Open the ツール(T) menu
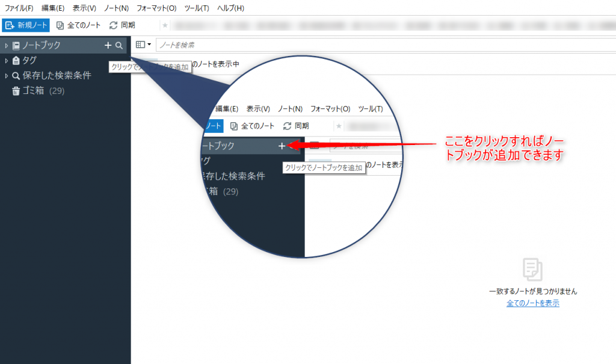Image resolution: width=616 pixels, height=364 pixels. click(197, 8)
